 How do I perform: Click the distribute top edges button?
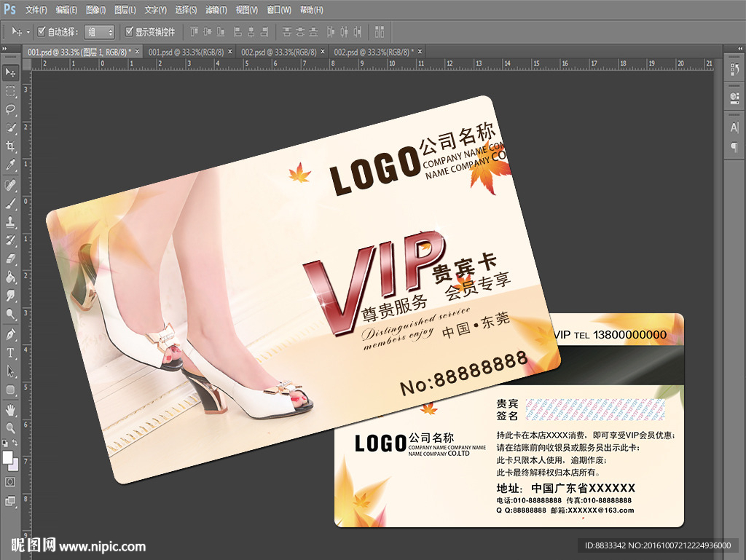287,32
